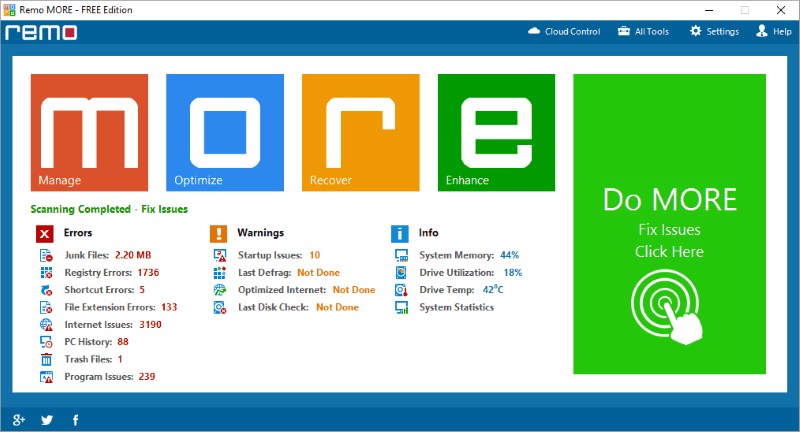
Task: Click the Cloud Control cloud icon
Action: coord(534,31)
